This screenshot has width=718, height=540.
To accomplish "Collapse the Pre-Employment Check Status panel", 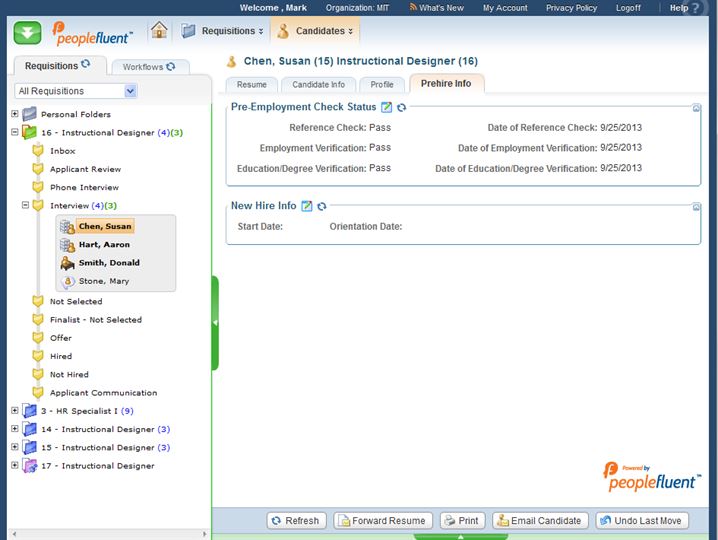I will (696, 107).
